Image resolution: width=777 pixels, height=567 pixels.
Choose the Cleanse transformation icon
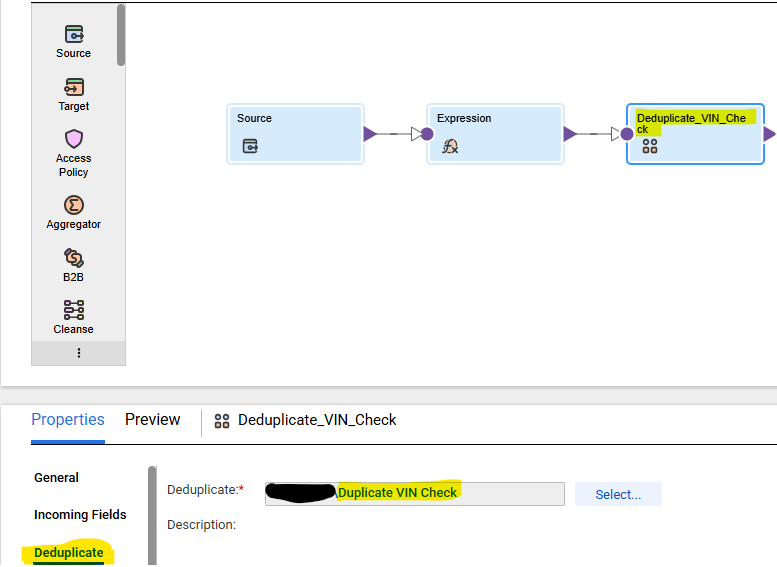point(74,310)
